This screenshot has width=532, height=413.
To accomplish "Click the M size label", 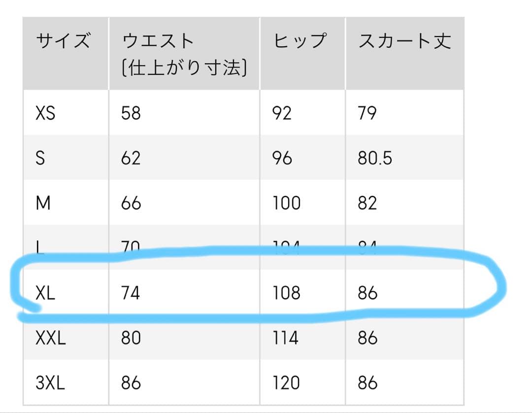I will [43, 203].
